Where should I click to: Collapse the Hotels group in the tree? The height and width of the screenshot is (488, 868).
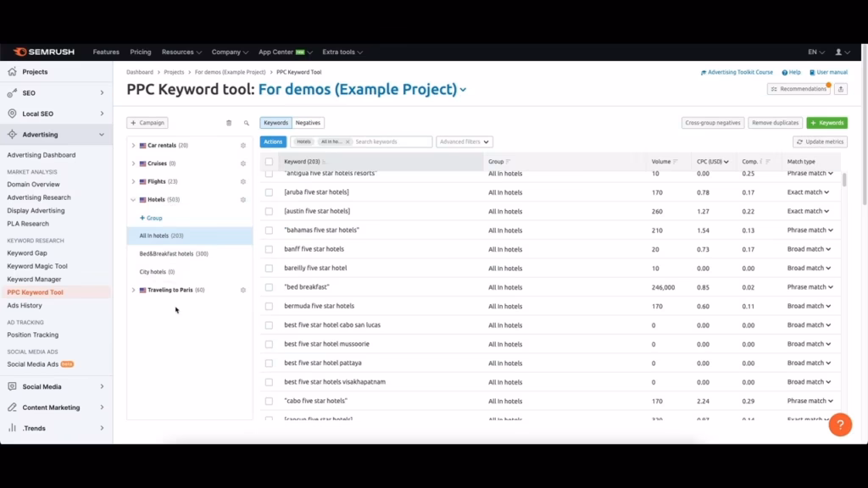[x=133, y=200]
